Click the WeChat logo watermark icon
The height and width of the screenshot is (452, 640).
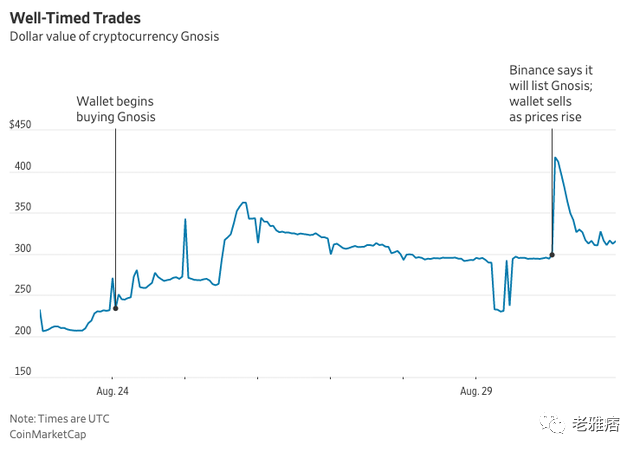point(551,425)
